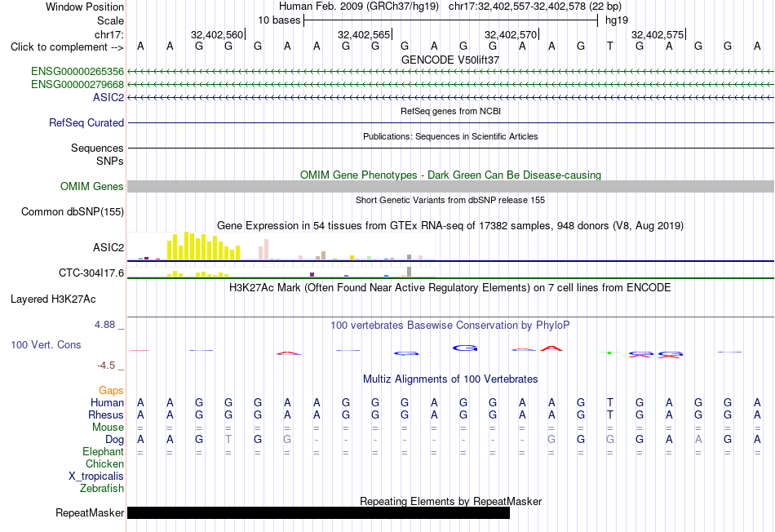Click 'Publications: Sequences in Scientific Articles' title

[450, 136]
